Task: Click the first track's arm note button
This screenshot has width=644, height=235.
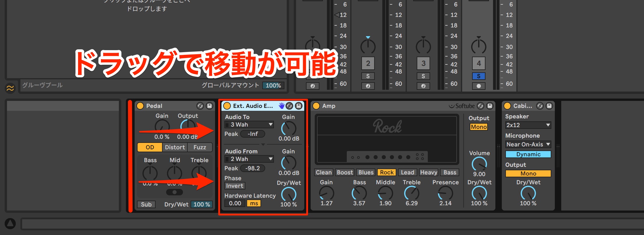Action: coord(312,86)
